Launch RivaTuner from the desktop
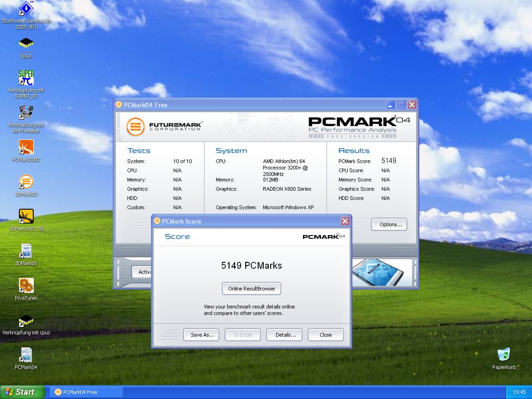The width and height of the screenshot is (532, 399). (x=26, y=286)
